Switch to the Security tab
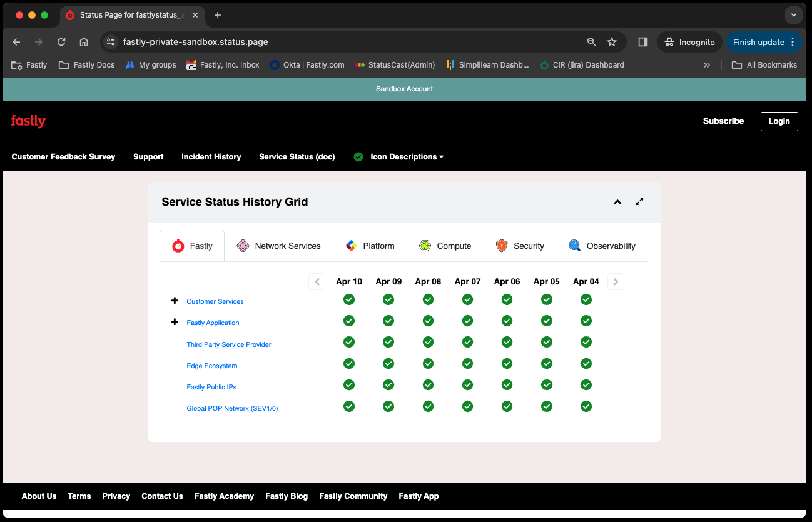812x522 pixels. point(520,246)
